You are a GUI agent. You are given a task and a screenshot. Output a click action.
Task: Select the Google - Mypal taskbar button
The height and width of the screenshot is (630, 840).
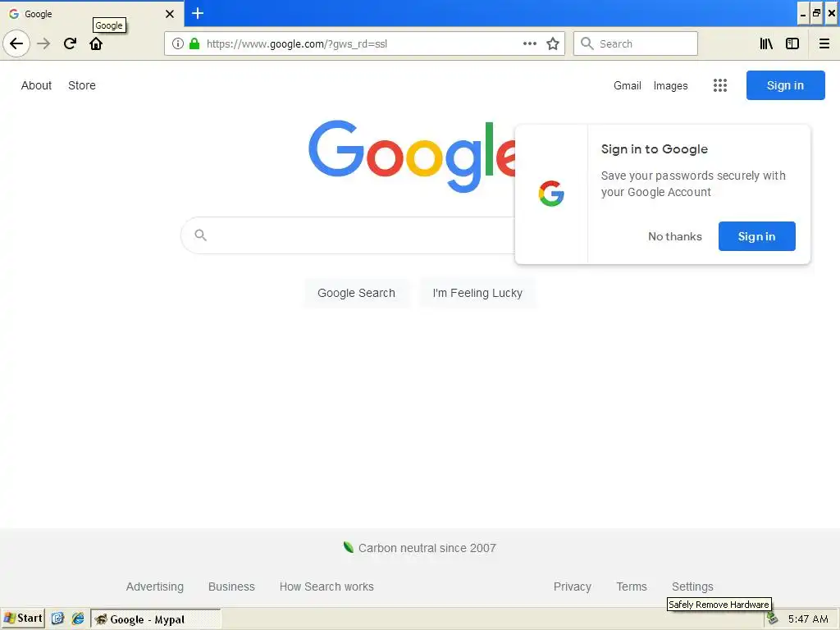(x=155, y=619)
